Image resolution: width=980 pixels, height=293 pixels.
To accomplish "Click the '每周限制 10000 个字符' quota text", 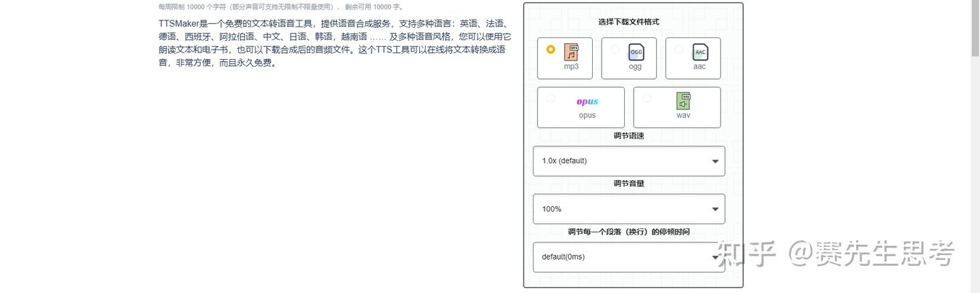I will pyautogui.click(x=193, y=7).
